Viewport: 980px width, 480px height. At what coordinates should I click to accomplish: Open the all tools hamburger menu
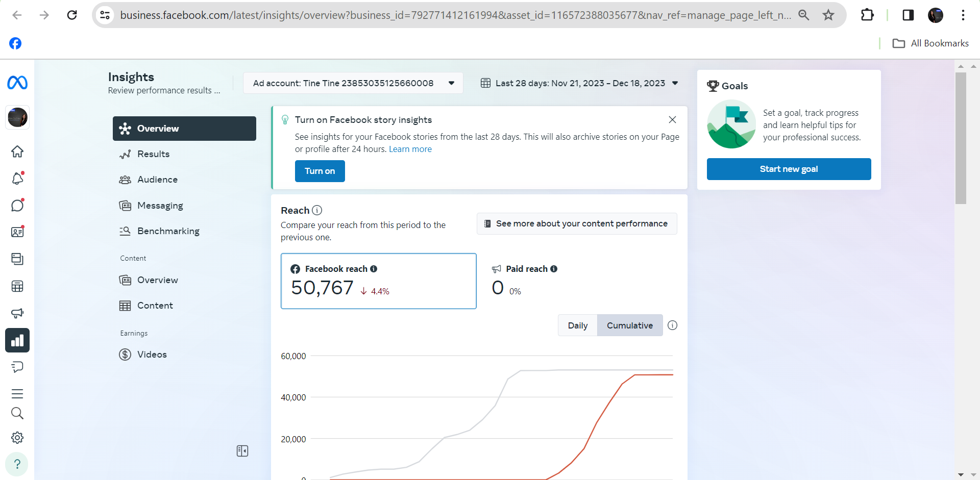[17, 394]
